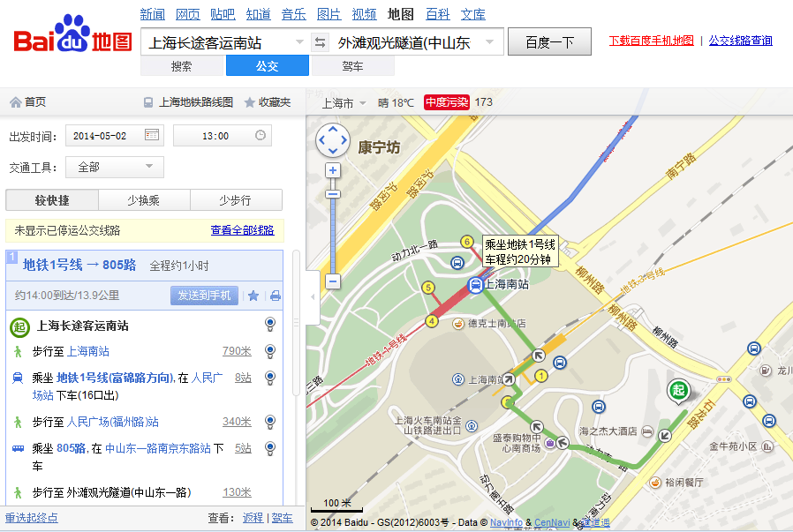The width and height of the screenshot is (793, 532).
Task: Switch to the 驾车 tab
Action: pos(353,66)
